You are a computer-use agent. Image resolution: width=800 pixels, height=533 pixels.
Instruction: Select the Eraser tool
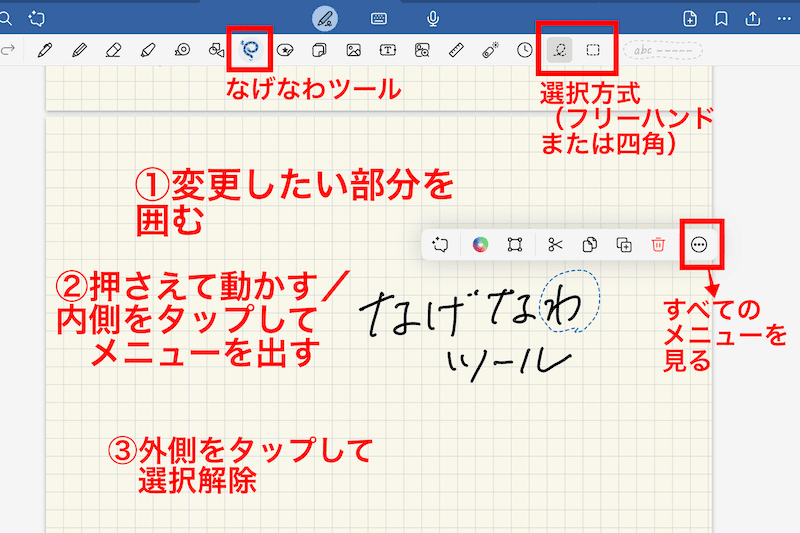113,49
